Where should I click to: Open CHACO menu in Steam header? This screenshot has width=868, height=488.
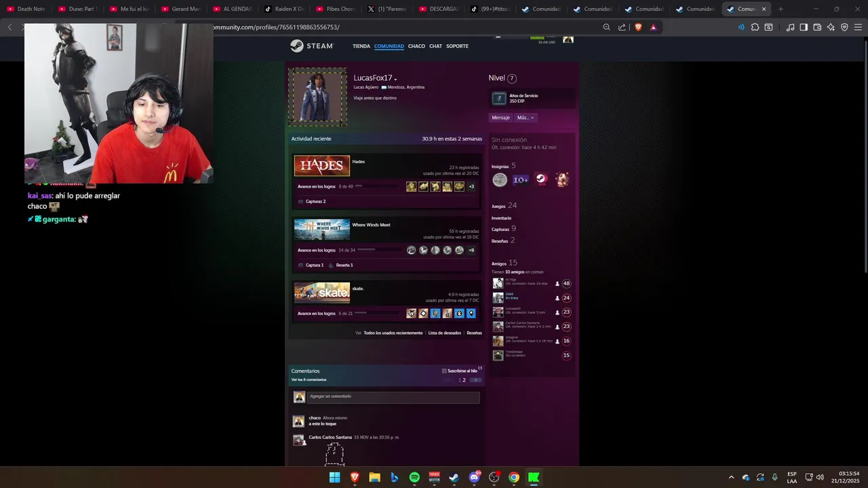(x=416, y=46)
